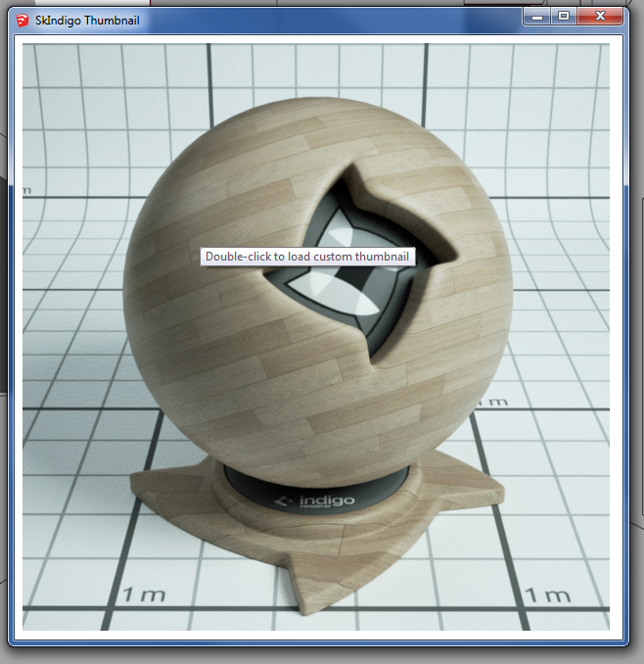The height and width of the screenshot is (664, 644).
Task: Click the bottom-right "1 m" scale label
Action: click(x=546, y=594)
